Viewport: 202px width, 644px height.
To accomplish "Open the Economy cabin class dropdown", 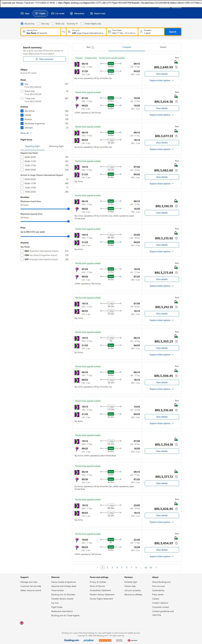I will point(72,24).
